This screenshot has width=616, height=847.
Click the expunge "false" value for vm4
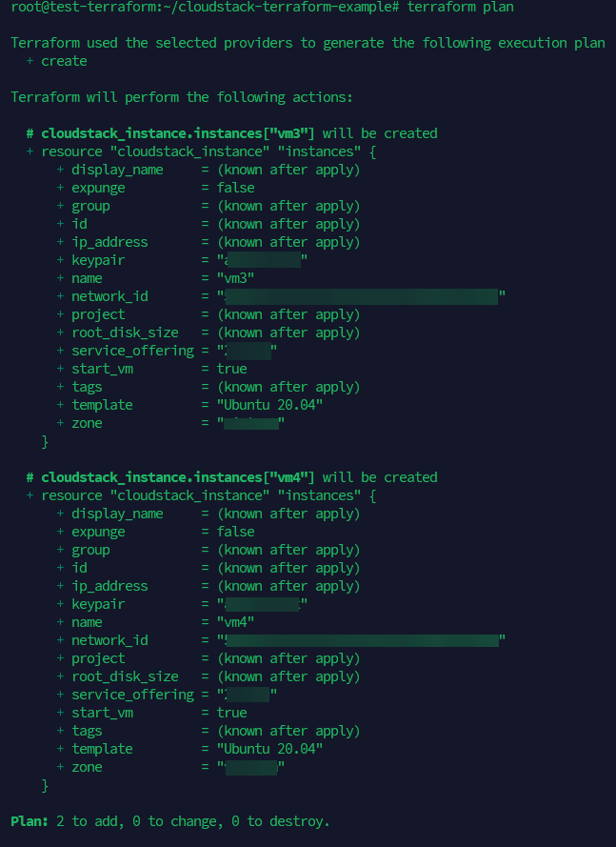(235, 532)
